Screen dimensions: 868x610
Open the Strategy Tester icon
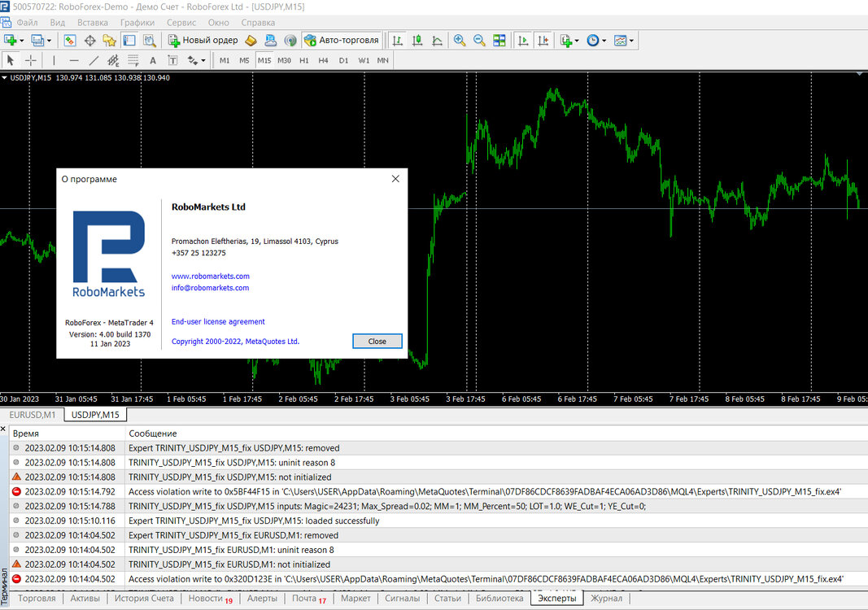click(x=150, y=41)
